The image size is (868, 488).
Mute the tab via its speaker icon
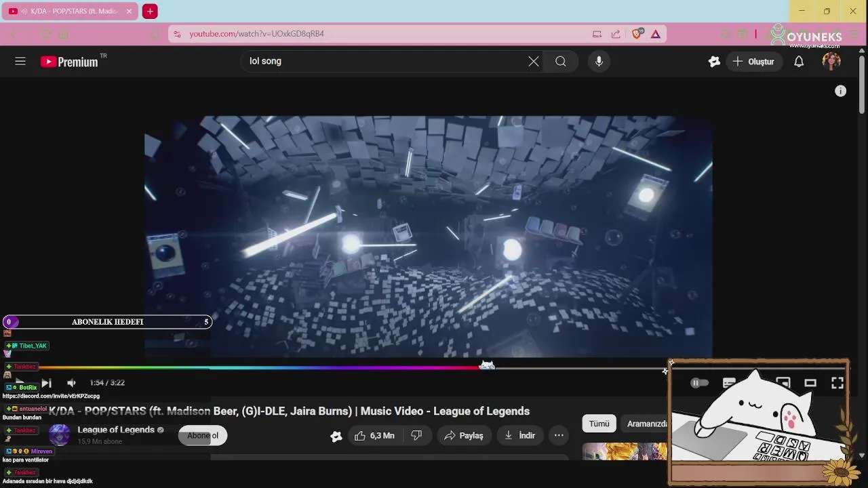(24, 12)
